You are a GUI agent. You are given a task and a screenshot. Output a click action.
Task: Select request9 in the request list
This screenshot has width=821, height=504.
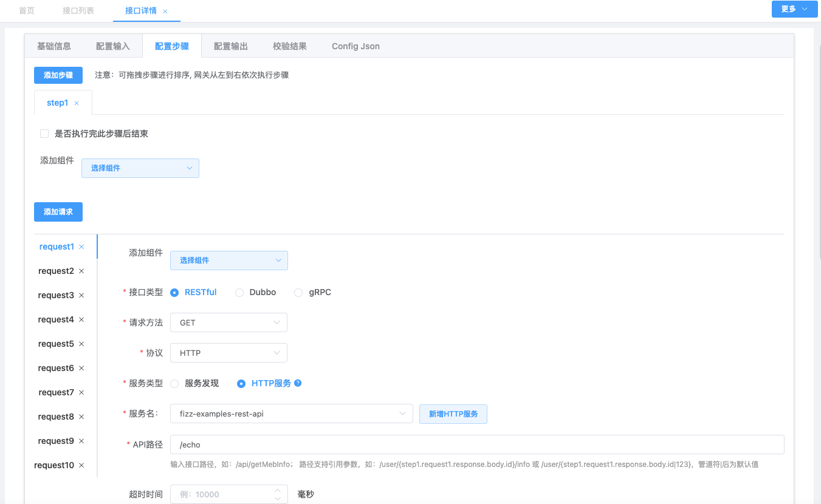tap(56, 441)
